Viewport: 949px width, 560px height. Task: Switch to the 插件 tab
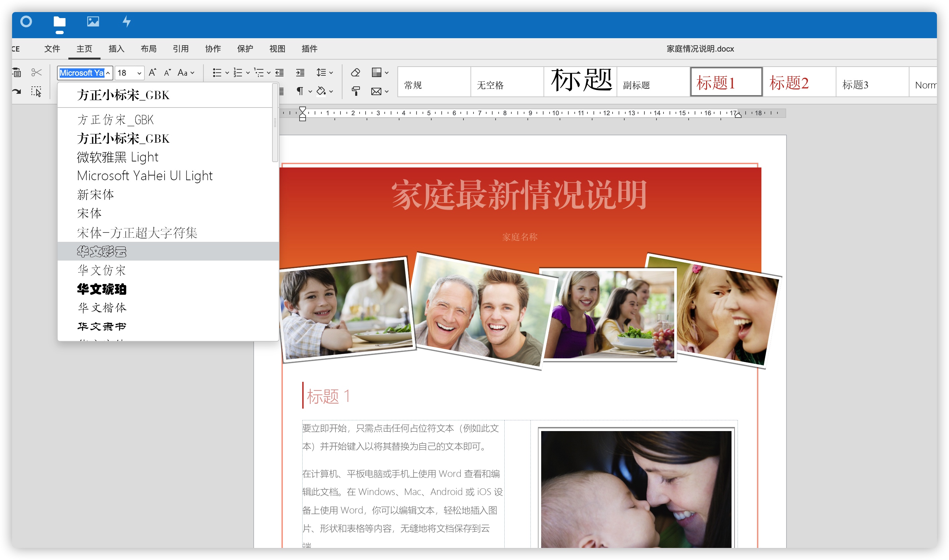tap(310, 49)
